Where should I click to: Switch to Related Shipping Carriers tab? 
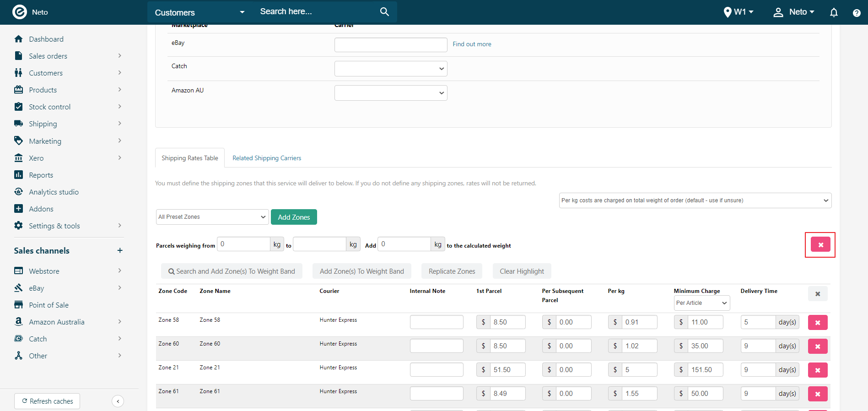coord(267,158)
